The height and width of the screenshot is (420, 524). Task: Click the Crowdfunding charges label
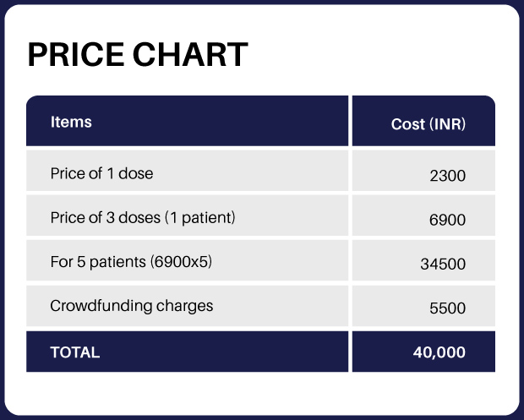pyautogui.click(x=132, y=305)
